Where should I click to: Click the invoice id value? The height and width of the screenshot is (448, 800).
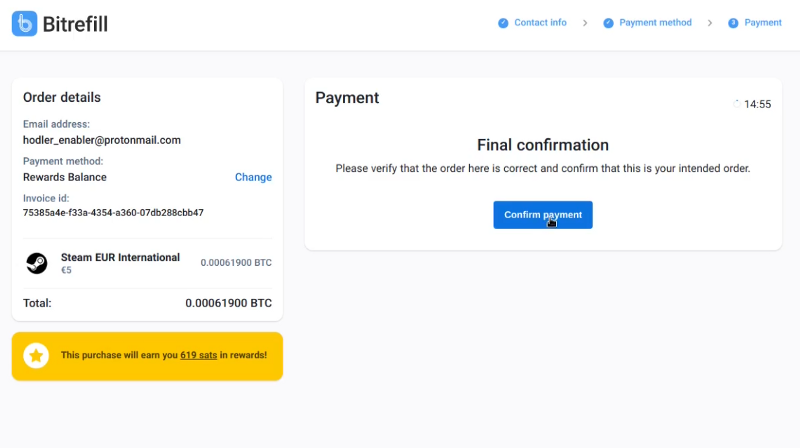click(x=113, y=213)
